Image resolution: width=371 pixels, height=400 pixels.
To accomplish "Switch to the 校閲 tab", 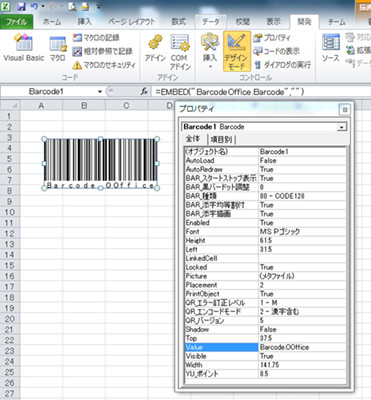I will (243, 22).
